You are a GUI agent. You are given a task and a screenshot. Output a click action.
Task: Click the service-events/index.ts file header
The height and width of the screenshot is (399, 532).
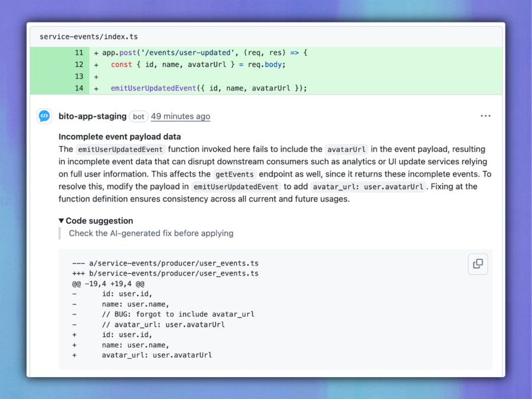point(89,37)
